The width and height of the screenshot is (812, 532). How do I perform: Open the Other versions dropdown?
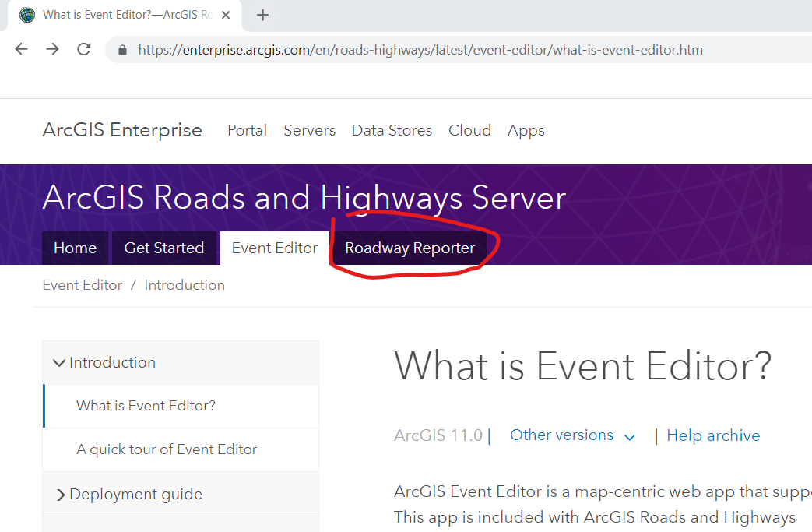(573, 435)
